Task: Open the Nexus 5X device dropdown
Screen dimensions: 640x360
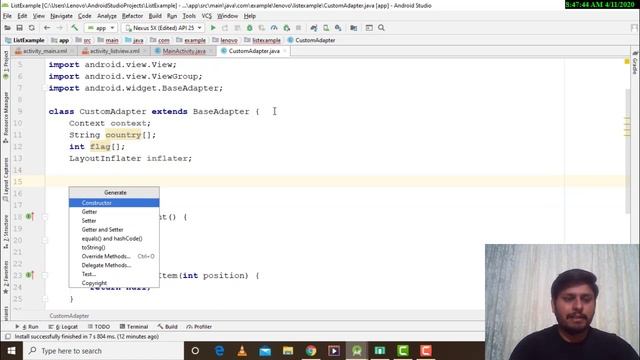Action: [x=163, y=28]
